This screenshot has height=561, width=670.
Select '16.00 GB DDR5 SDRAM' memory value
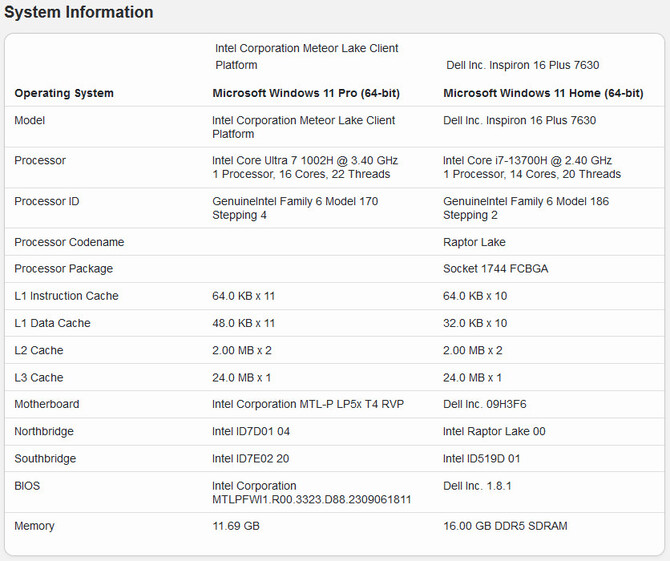[505, 526]
